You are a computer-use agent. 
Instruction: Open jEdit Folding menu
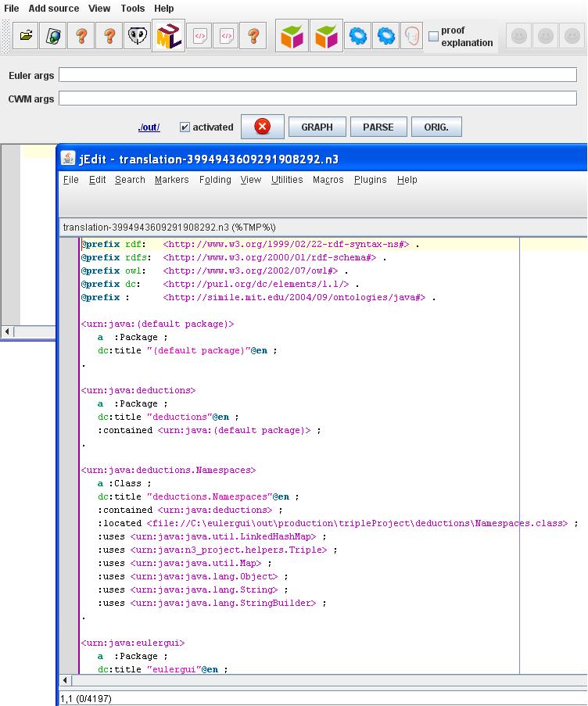(215, 180)
